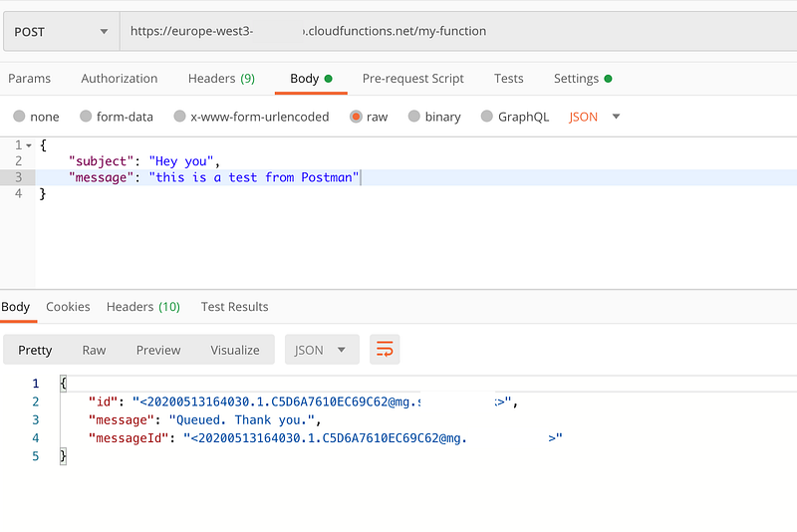The width and height of the screenshot is (797, 532).
Task: Open the Test Results tab
Action: [235, 307]
